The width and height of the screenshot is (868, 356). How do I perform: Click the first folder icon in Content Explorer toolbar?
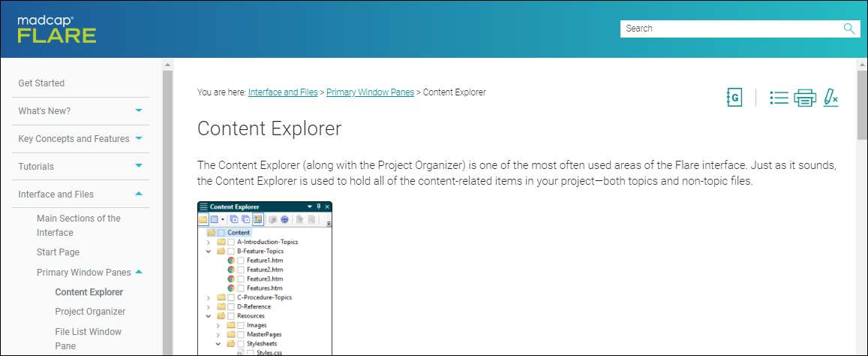[203, 219]
